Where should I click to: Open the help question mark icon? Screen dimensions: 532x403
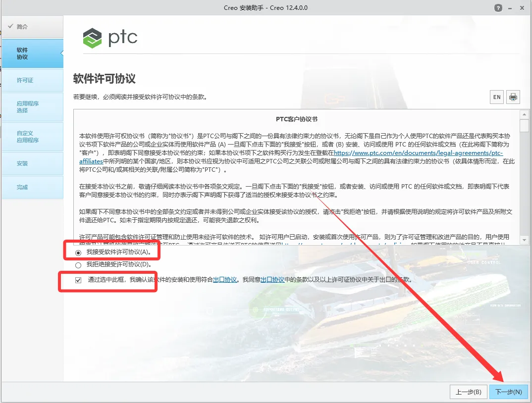pos(498,8)
